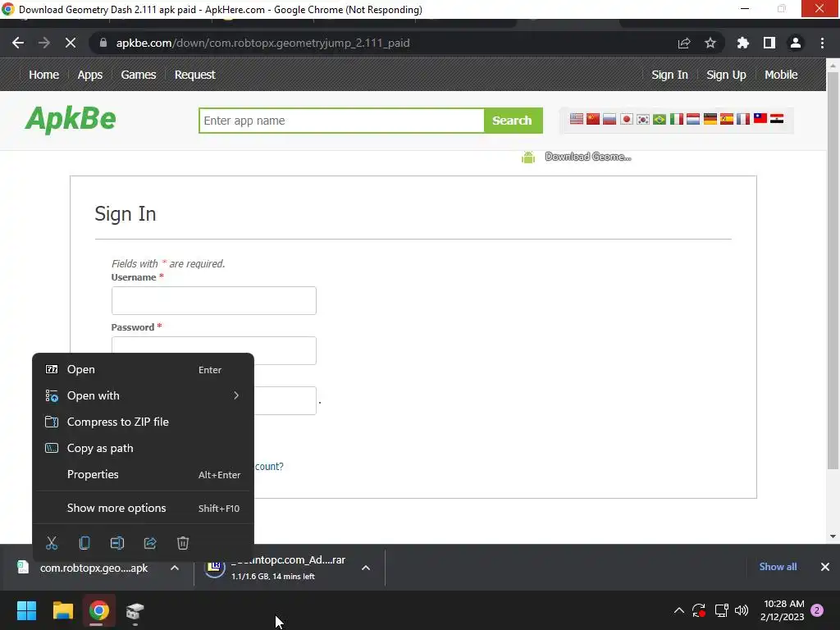
Task: Click the Download Geome... breadcrumb link
Action: (587, 157)
